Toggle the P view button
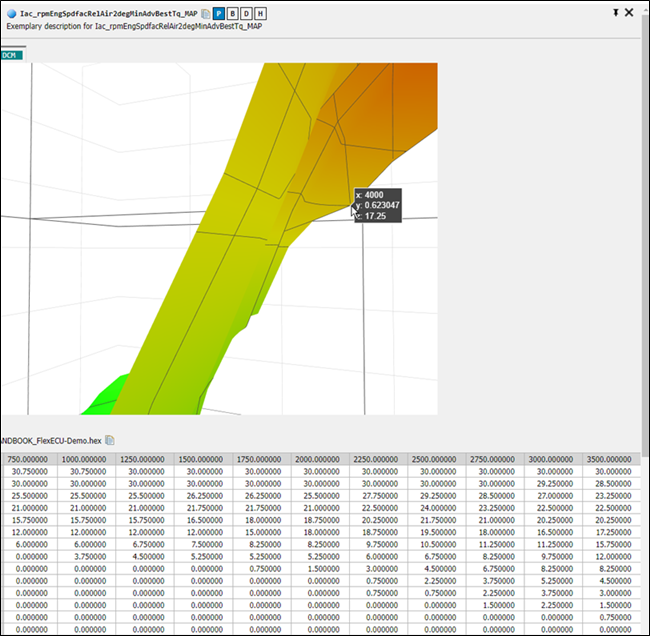This screenshot has width=650, height=636. (219, 14)
